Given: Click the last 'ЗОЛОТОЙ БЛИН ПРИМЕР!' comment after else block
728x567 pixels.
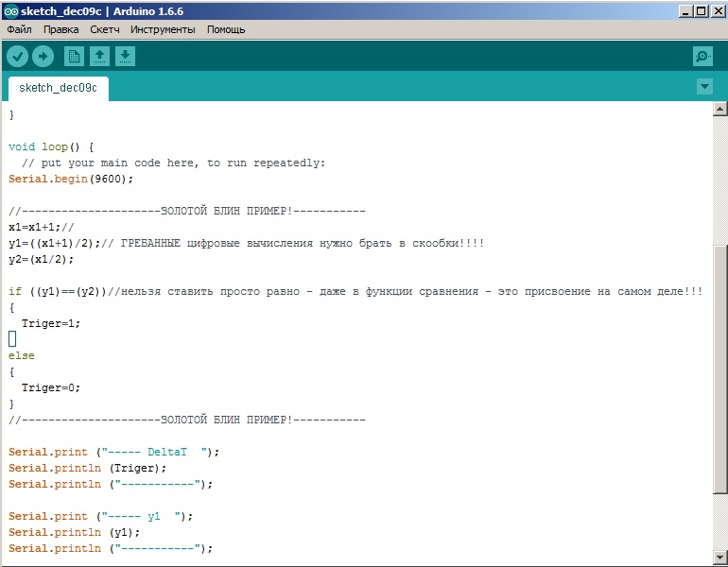Looking at the screenshot, I should click(186, 420).
